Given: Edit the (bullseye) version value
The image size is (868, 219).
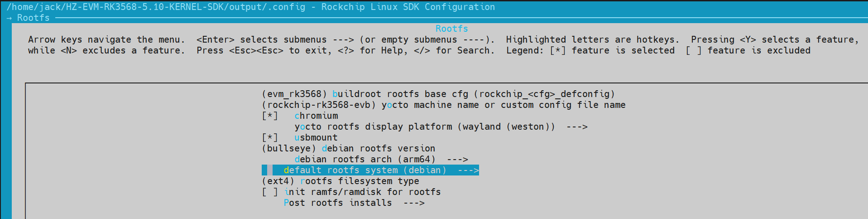Looking at the screenshot, I should [x=289, y=148].
